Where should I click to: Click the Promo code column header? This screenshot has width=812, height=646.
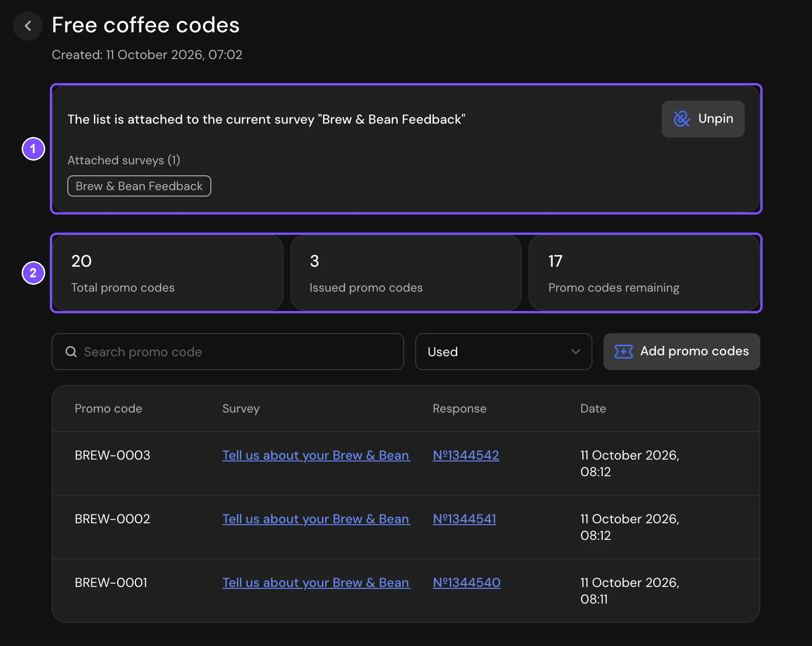click(x=108, y=409)
